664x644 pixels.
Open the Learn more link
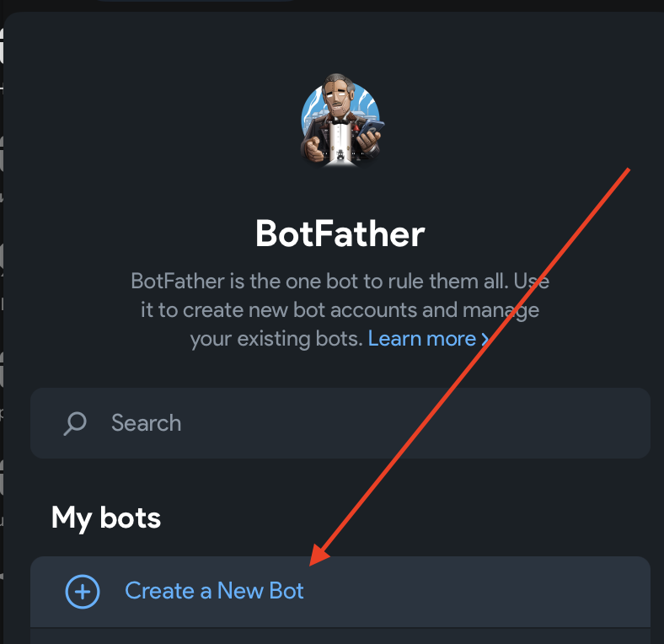pyautogui.click(x=422, y=339)
